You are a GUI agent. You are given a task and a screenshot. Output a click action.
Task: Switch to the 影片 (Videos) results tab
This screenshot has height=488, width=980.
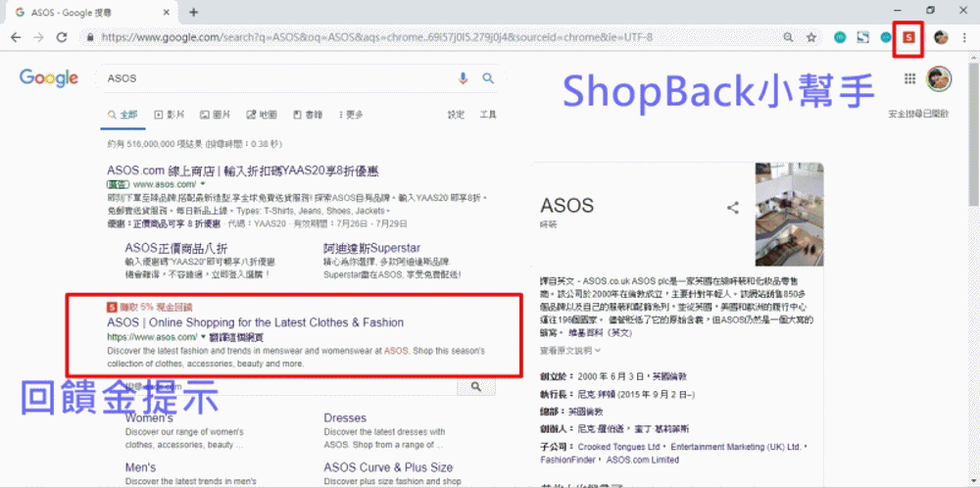[x=170, y=115]
